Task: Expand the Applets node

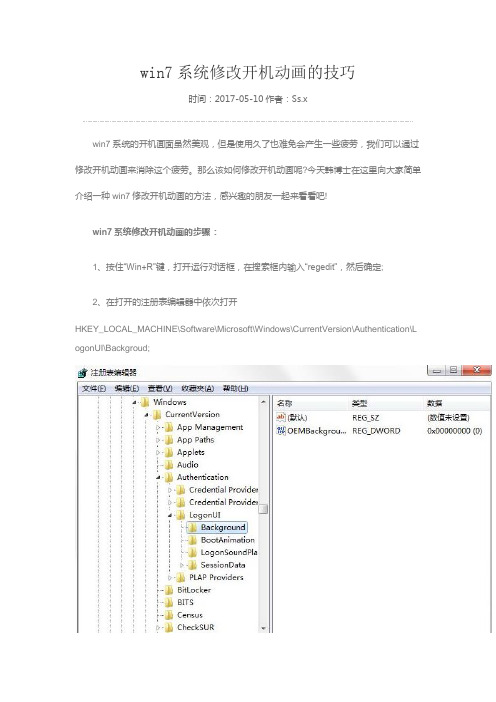Action: pos(158,453)
